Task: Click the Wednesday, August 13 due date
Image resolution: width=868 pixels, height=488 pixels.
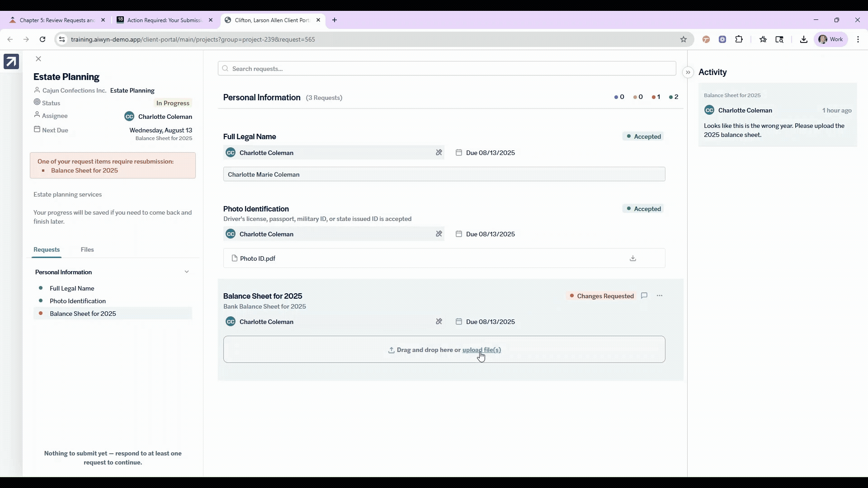Action: tap(160, 130)
